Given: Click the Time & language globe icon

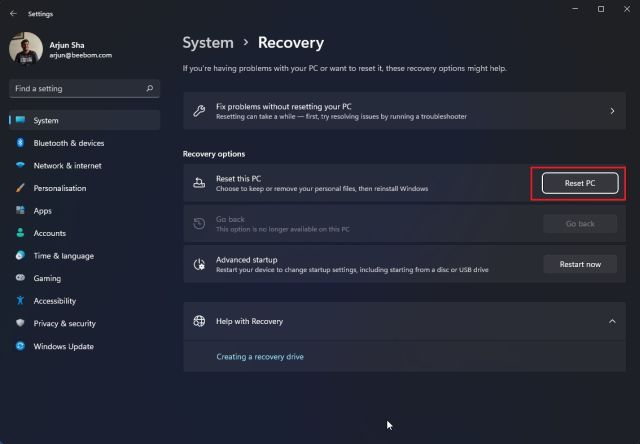Looking at the screenshot, I should point(20,255).
